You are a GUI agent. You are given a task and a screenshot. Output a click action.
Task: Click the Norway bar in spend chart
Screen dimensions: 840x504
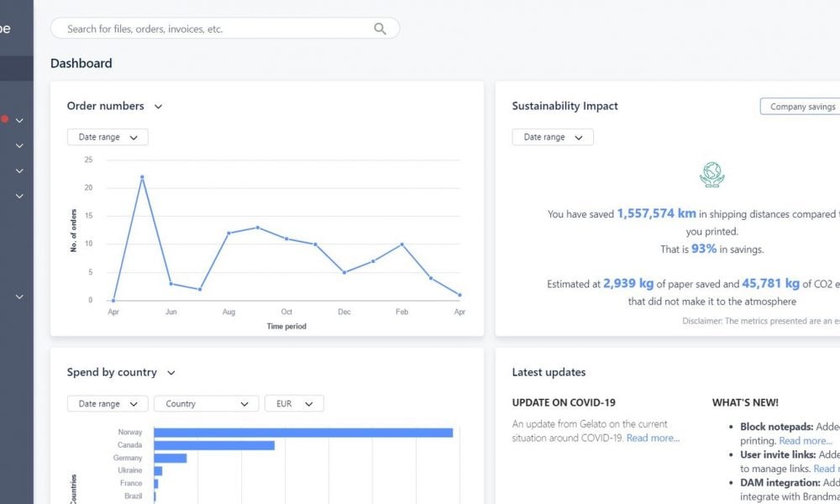click(303, 433)
